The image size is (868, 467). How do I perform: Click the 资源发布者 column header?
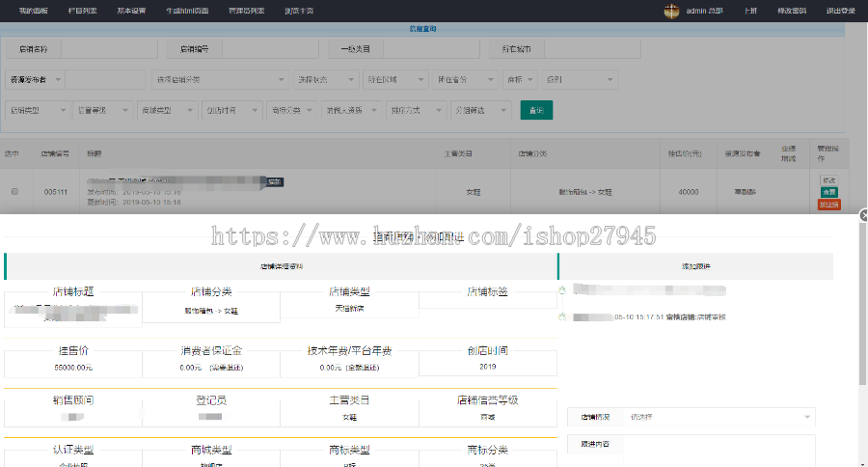pos(743,153)
